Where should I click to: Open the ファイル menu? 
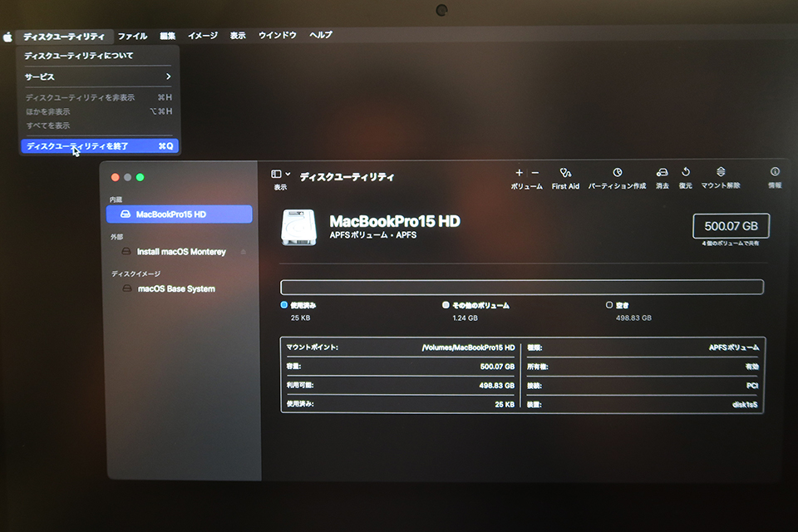click(132, 36)
